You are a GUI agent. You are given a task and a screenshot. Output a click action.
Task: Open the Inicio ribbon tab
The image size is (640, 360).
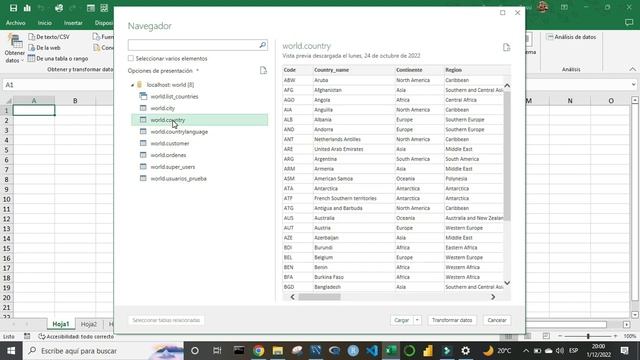[44, 23]
